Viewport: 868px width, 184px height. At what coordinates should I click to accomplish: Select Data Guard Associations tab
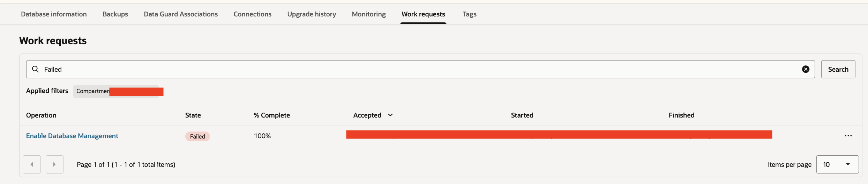coord(181,14)
